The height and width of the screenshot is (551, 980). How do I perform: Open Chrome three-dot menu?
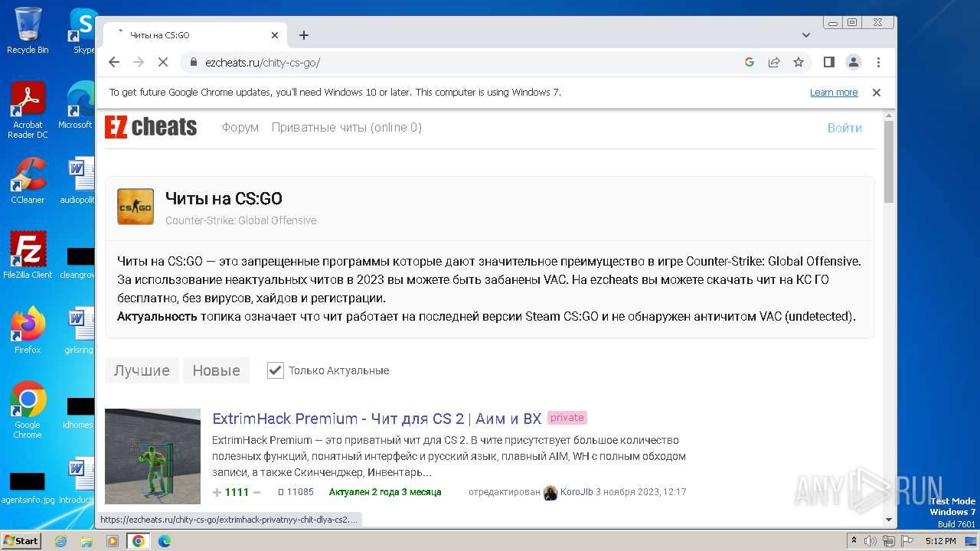click(878, 62)
